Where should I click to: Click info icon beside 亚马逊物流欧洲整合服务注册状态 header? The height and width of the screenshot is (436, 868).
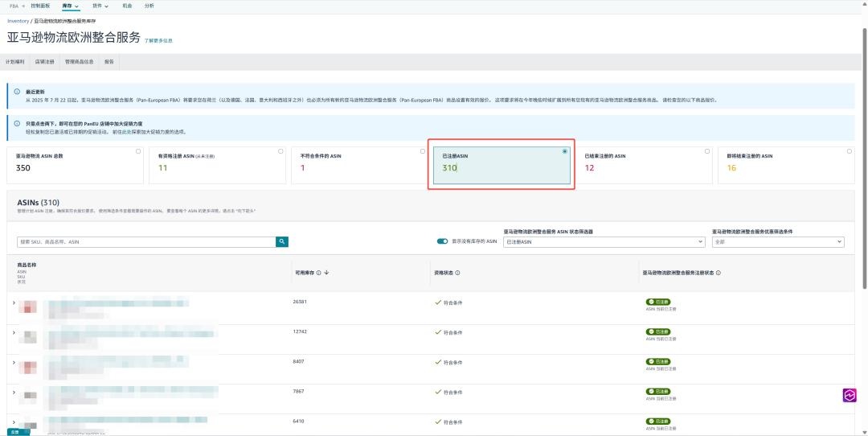718,273
